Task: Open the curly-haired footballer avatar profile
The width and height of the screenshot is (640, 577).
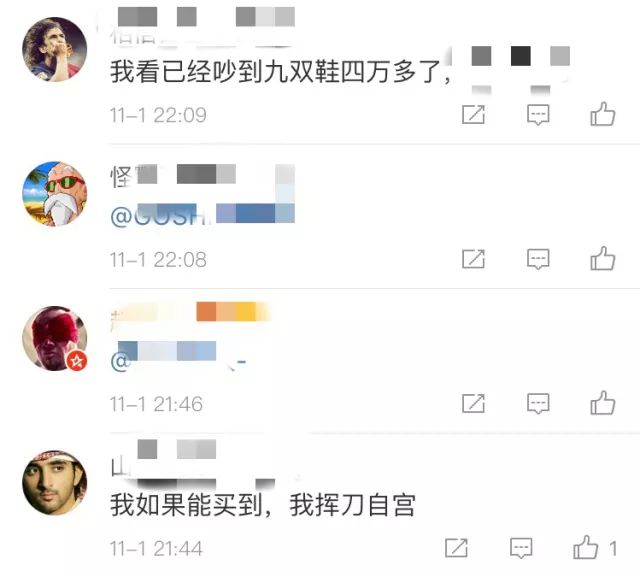Action: point(55,49)
